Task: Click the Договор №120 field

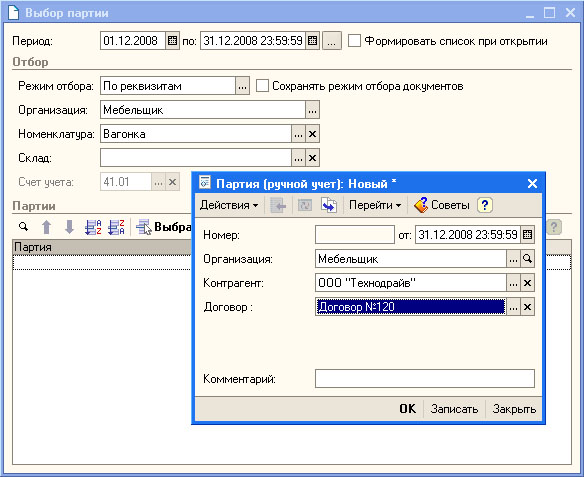Action: tap(410, 307)
